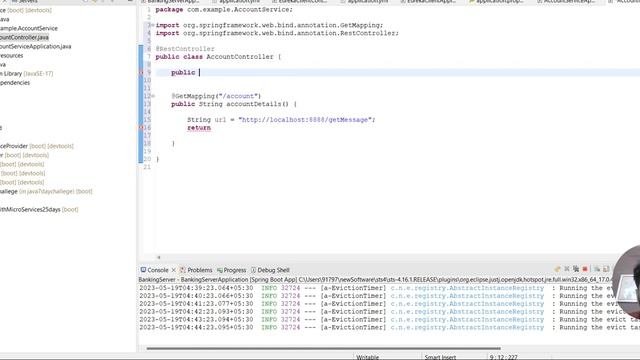Click the editor horizontal scroll left arrow
640x360 pixels.
159,257
